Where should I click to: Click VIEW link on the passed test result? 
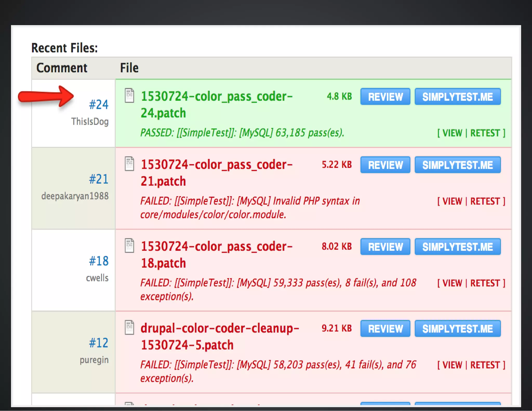452,133
